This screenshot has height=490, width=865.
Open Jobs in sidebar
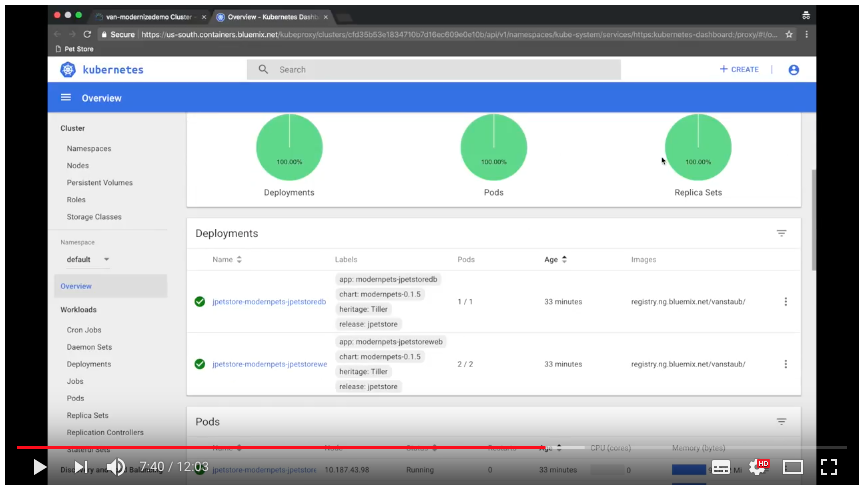pos(75,381)
